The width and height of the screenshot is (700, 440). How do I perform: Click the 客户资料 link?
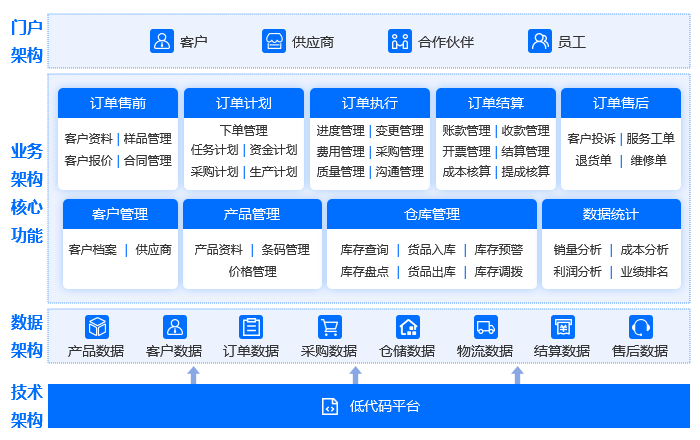[x=88, y=138]
